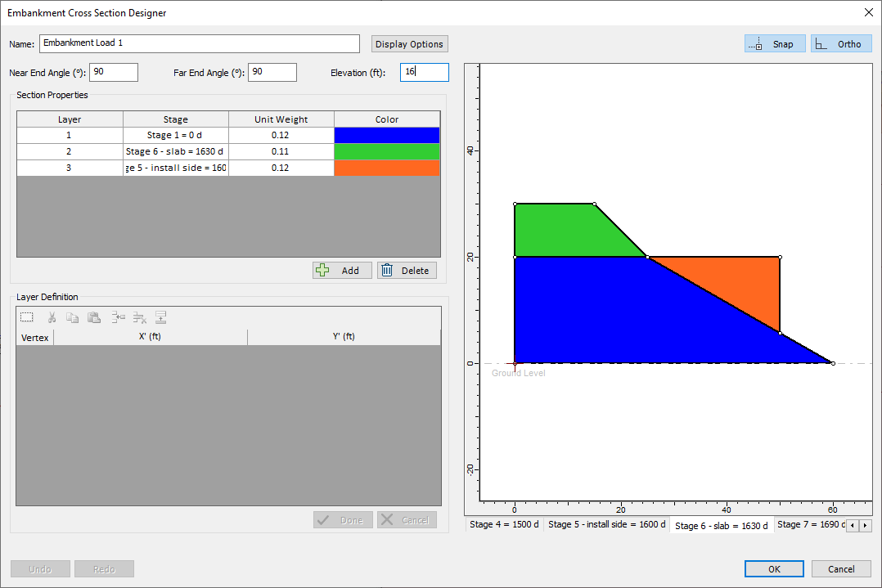Click the Paste clipboard icon
Viewport: 882px width, 588px height.
(94, 317)
